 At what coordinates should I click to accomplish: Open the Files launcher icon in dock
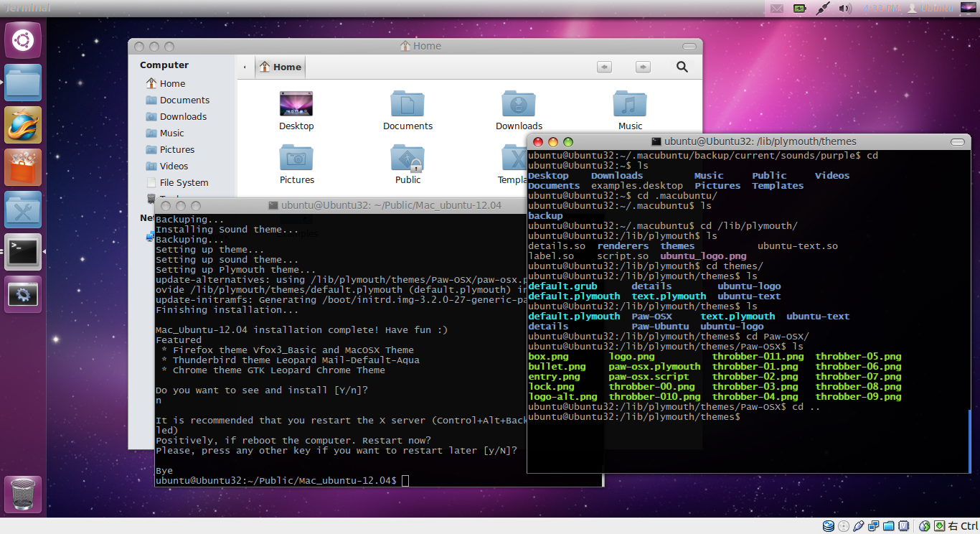pyautogui.click(x=23, y=83)
